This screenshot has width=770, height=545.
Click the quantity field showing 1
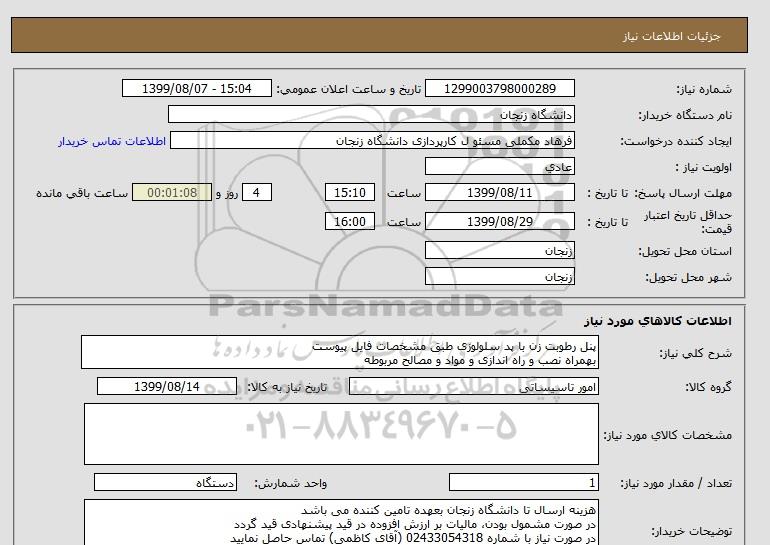(x=523, y=482)
